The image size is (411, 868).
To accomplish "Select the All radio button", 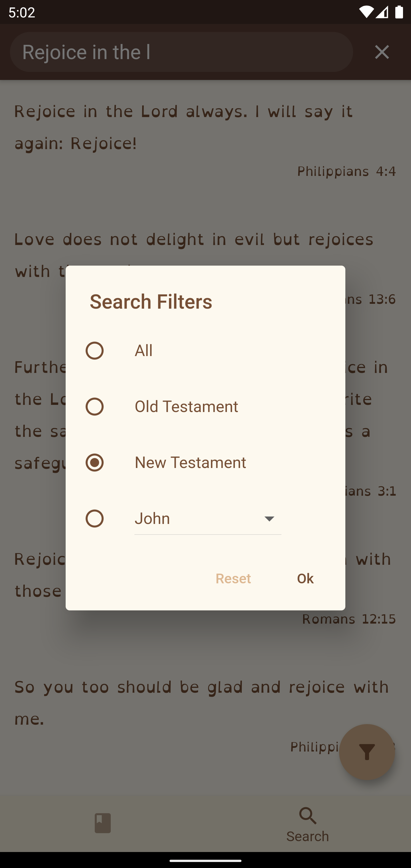I will point(94,350).
